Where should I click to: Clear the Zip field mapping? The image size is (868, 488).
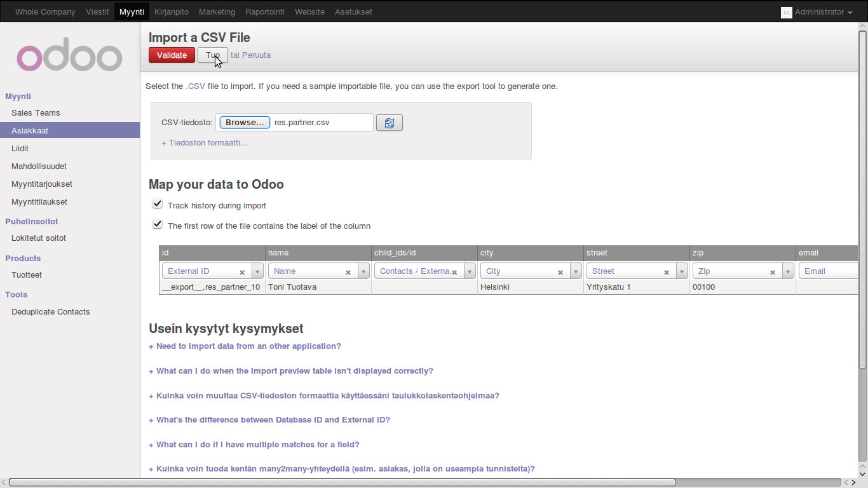tap(773, 272)
